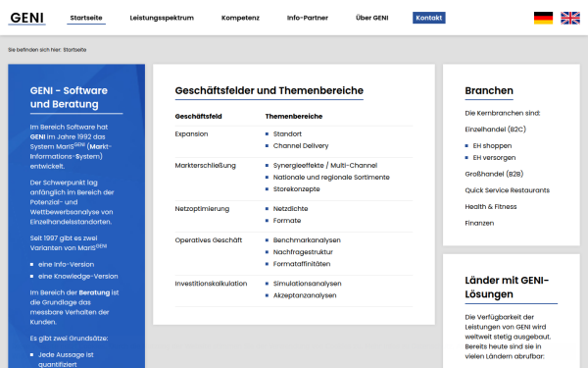Select the Standort list item
This screenshot has width=588, height=368.
pyautogui.click(x=287, y=133)
